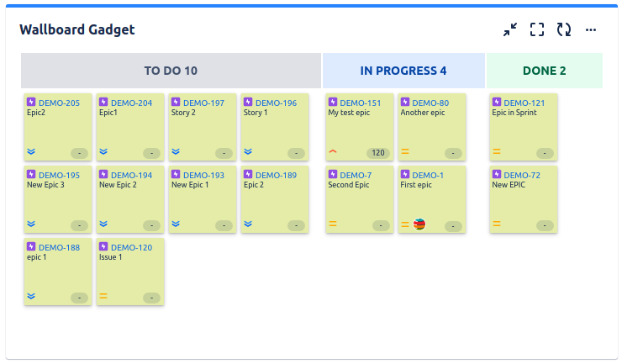Open the gadget in full screen
The width and height of the screenshot is (622, 364).
coord(537,29)
